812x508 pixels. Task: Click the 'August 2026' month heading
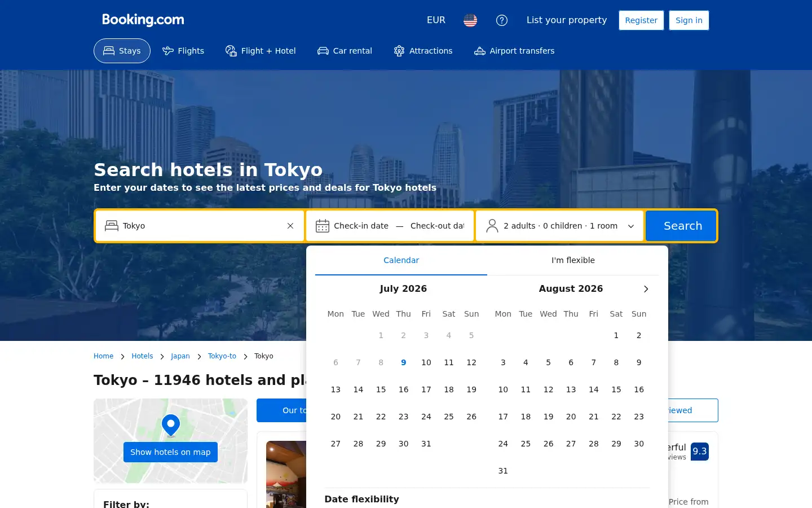[571, 288]
